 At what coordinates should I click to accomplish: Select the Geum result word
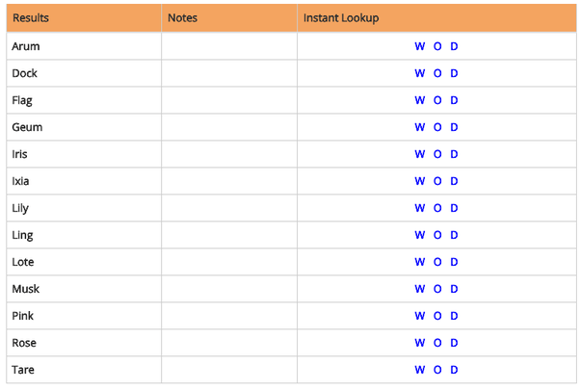point(27,127)
